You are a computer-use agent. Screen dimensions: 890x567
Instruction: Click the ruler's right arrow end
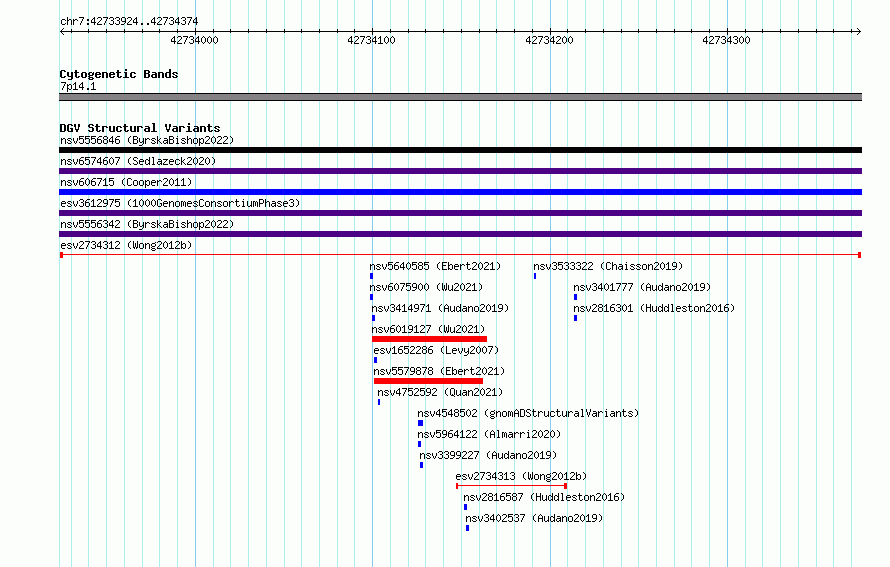click(x=858, y=32)
